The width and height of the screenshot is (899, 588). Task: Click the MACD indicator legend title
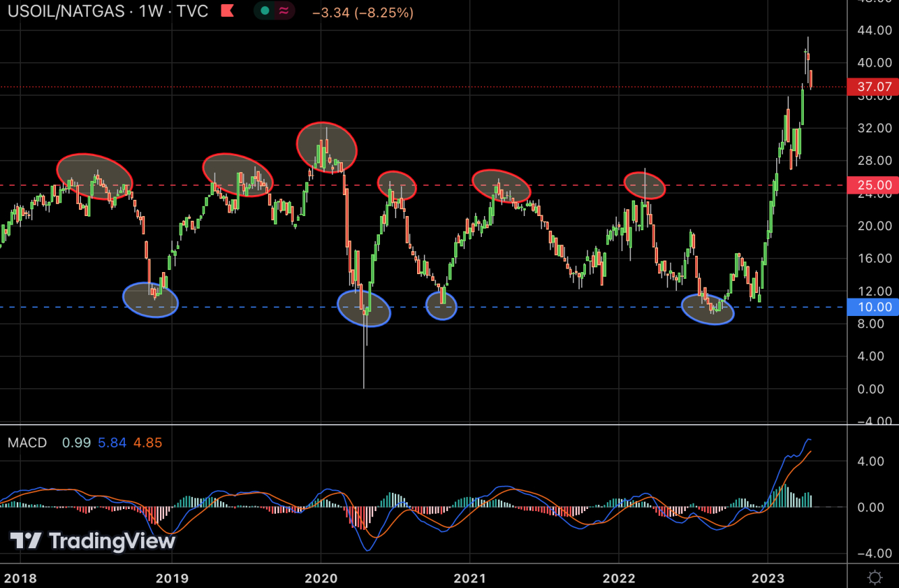pos(28,443)
